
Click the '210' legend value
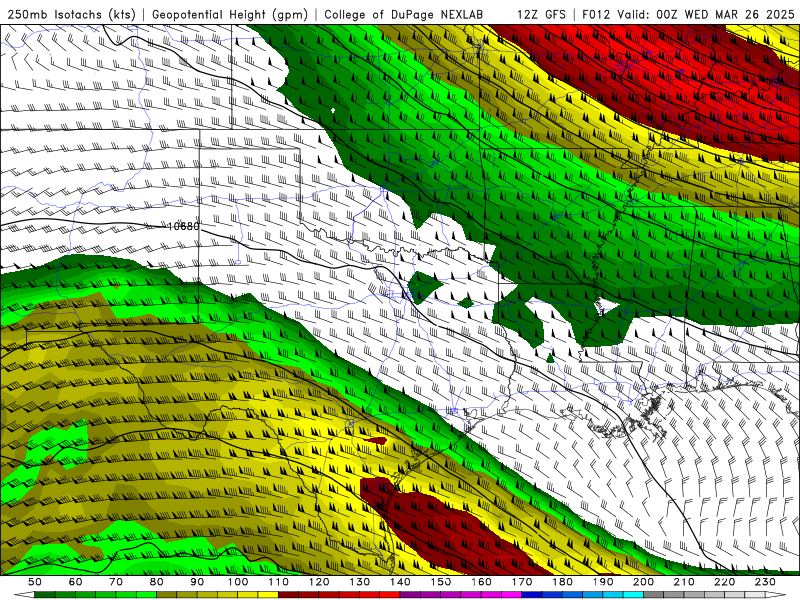(x=684, y=582)
